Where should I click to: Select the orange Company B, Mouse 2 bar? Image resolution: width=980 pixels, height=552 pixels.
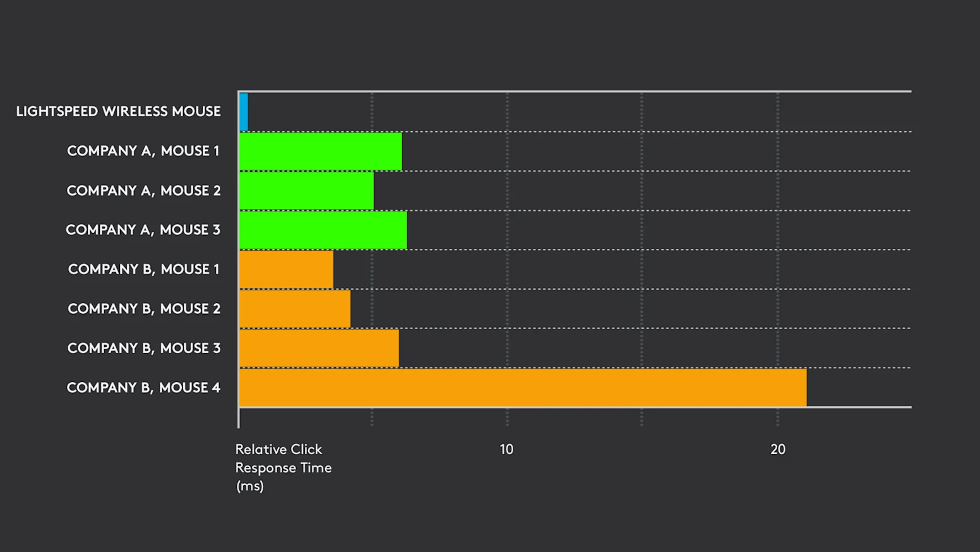click(x=294, y=309)
